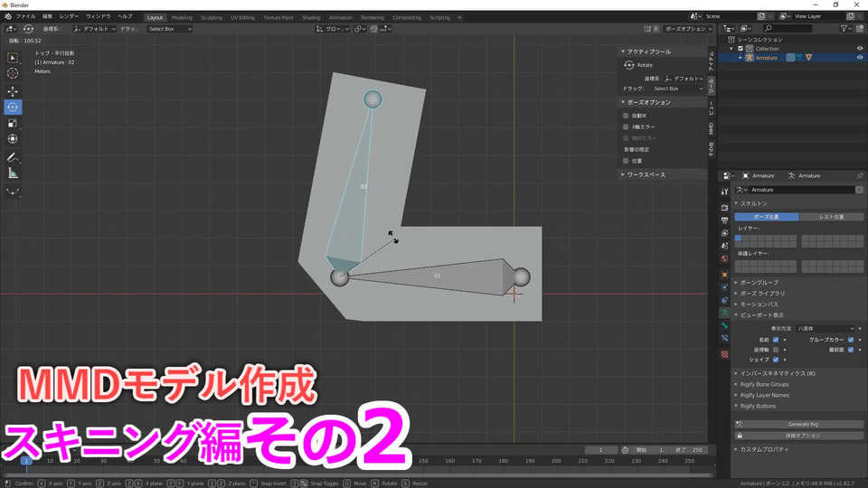Select the Annotate tool
Viewport: 868px width, 488px height.
pos(13,157)
